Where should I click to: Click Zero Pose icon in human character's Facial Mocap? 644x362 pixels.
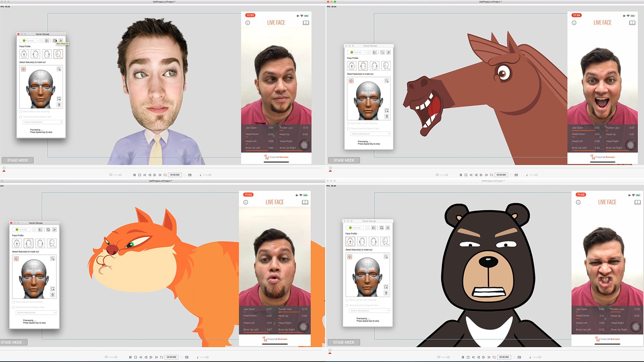tap(55, 41)
